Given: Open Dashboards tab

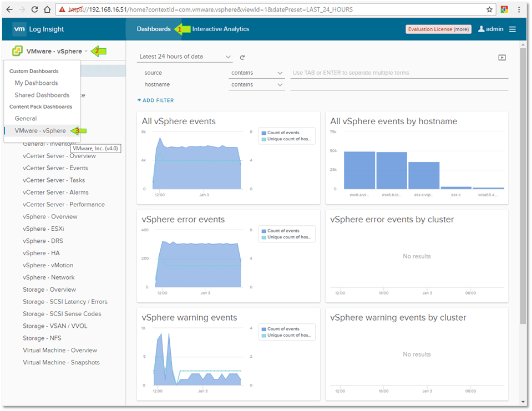Looking at the screenshot, I should 154,29.
